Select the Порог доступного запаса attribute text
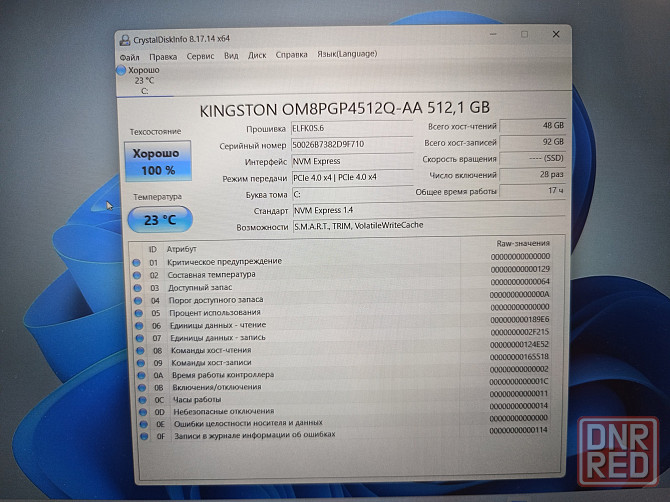The image size is (670, 502). point(216,300)
